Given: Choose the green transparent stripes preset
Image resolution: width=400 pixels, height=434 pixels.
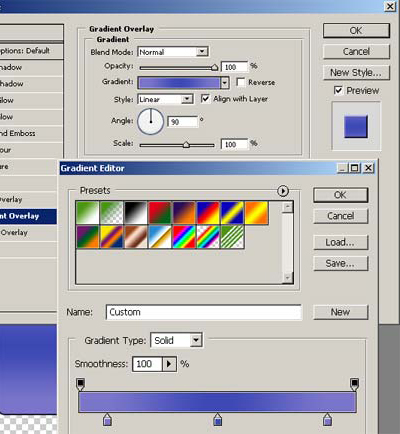Looking at the screenshot, I should tap(233, 237).
